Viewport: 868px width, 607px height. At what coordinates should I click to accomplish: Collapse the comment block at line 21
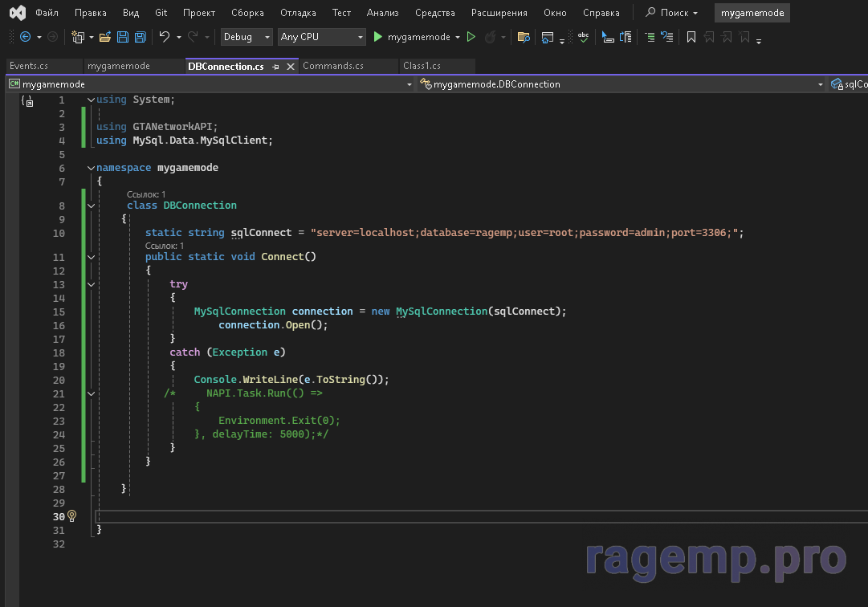click(91, 393)
